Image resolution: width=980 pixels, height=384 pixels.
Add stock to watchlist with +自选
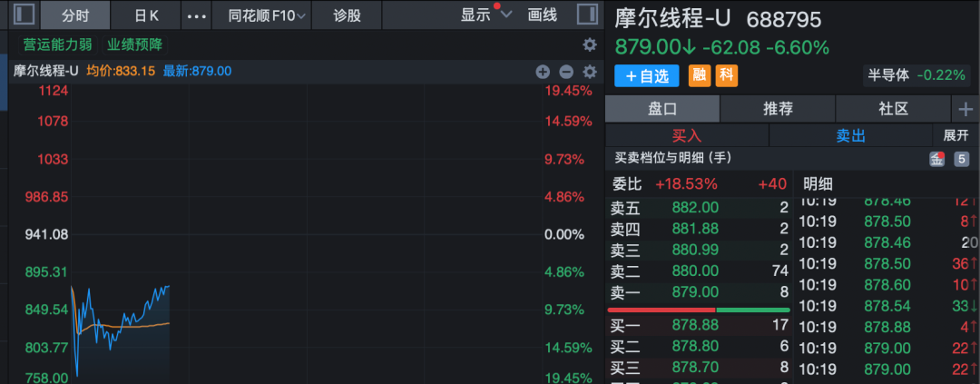(x=647, y=75)
